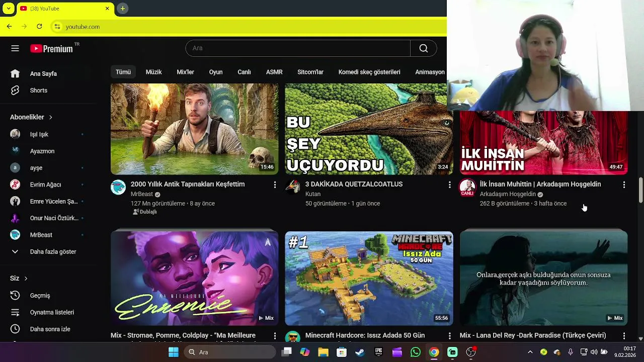Image resolution: width=644 pixels, height=362 pixels.
Task: Show hidden system tray icons
Action: 530,352
